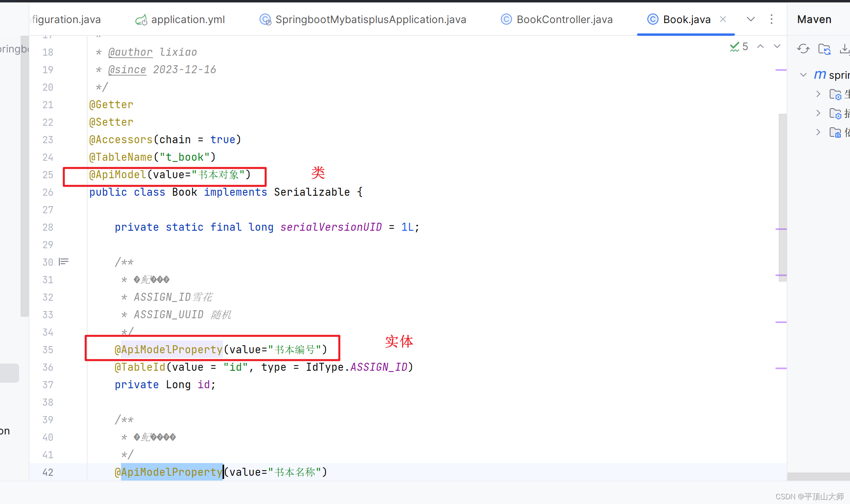Open SpringbootMybatisplusApplication.java tab
The image size is (850, 504).
(370, 19)
